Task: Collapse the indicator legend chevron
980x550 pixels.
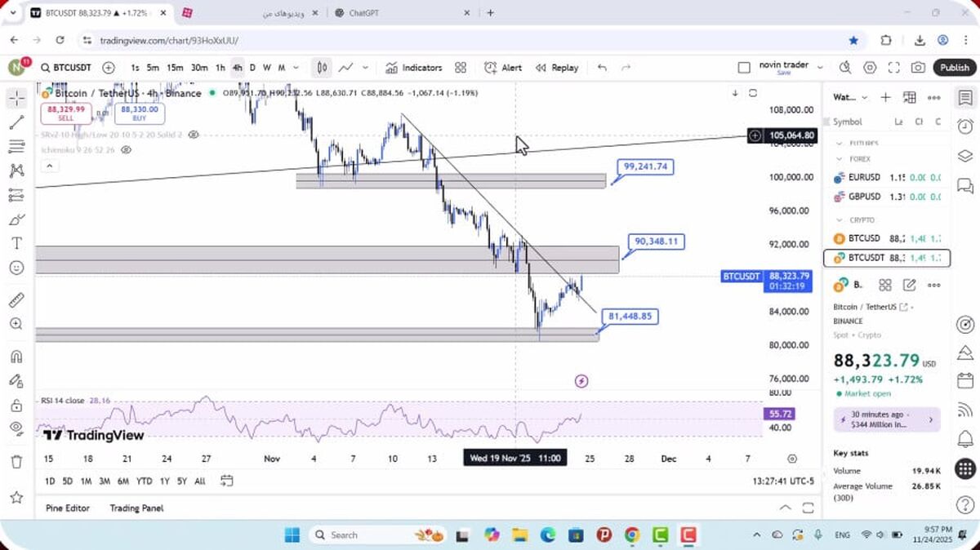Action: 48,166
